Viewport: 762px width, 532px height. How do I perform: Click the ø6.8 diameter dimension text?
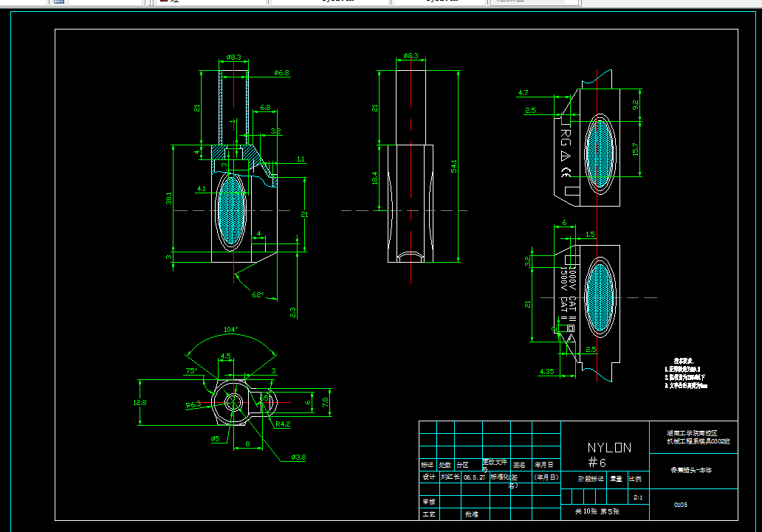[x=281, y=73]
